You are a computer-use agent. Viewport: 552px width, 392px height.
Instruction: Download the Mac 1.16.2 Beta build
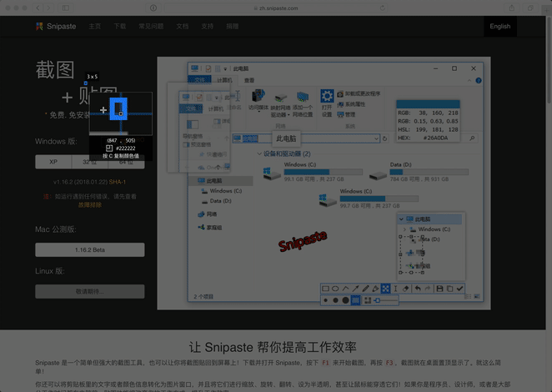point(90,249)
